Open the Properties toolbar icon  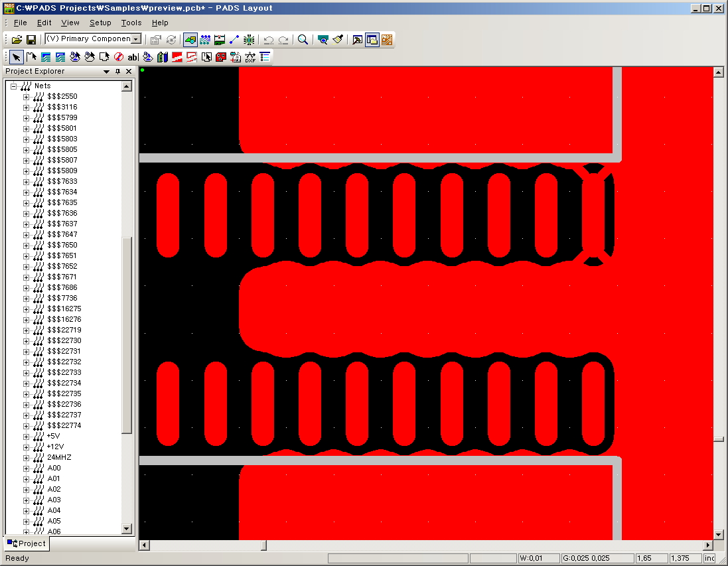point(156,40)
